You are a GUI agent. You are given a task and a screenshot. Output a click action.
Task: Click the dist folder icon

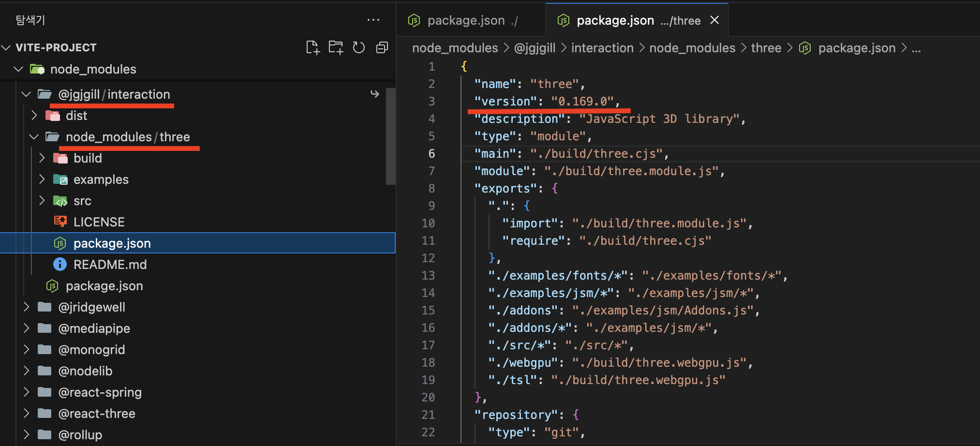tap(53, 116)
